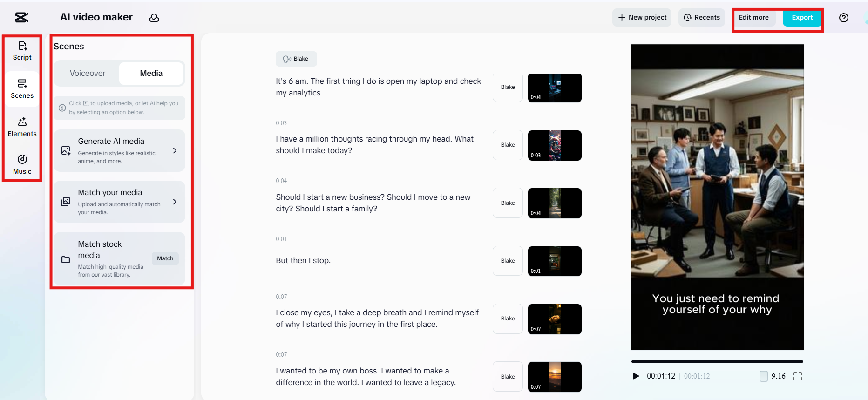Select the Blake voice chip at top
The image size is (868, 400).
pyautogui.click(x=296, y=59)
